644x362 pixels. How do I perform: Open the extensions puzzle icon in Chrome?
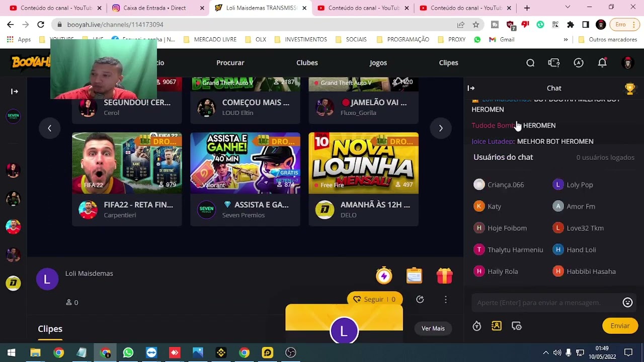[x=571, y=24]
